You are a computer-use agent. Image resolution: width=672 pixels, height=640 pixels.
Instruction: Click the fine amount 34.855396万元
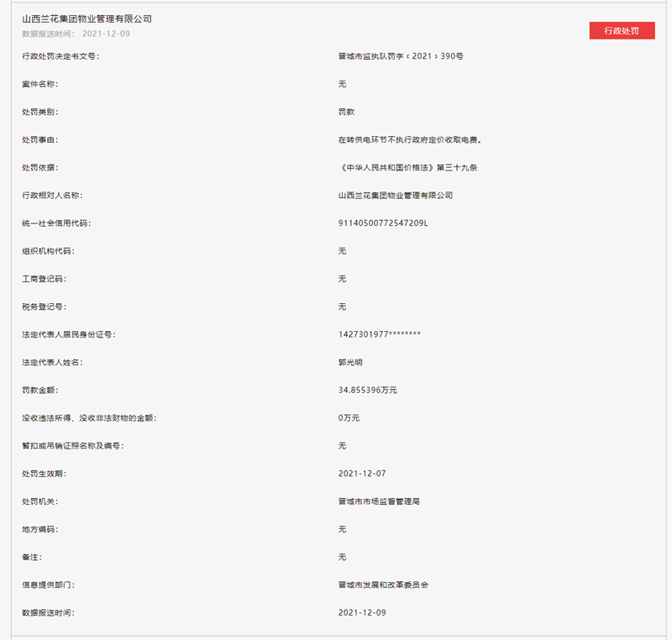click(x=367, y=390)
